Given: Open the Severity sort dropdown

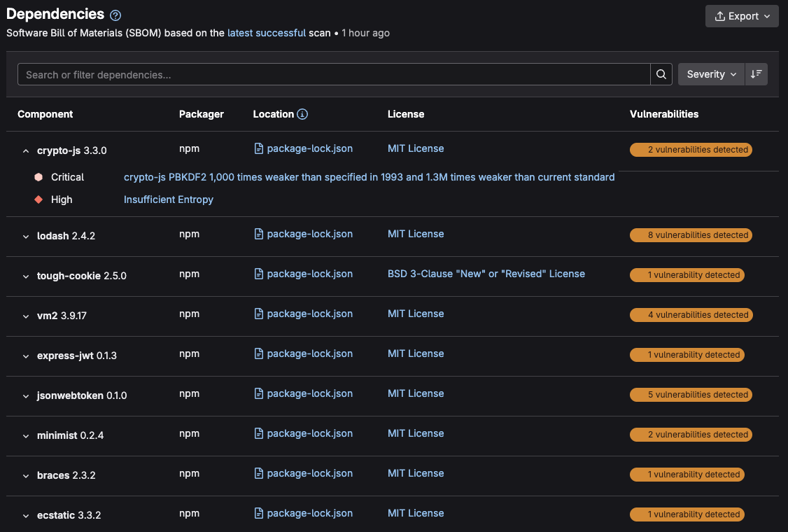Looking at the screenshot, I should tap(711, 74).
